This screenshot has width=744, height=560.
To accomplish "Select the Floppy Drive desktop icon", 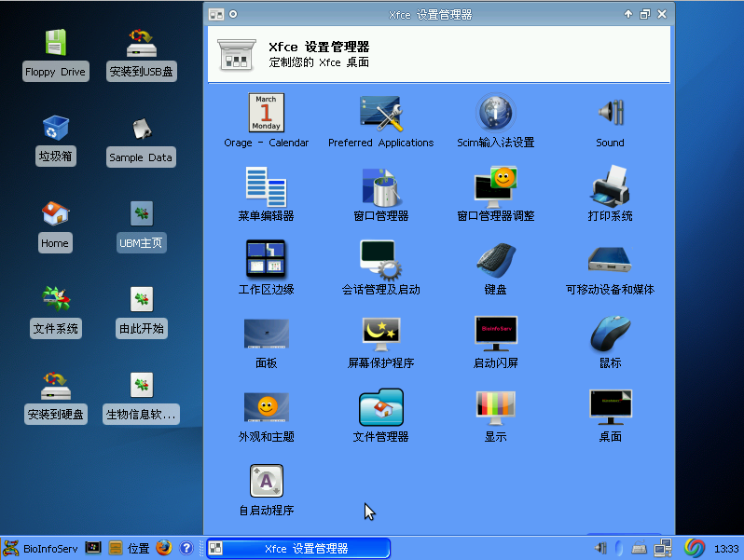I will click(56, 55).
